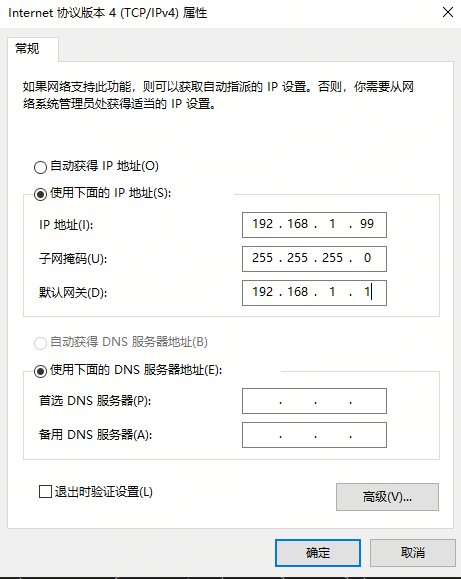Focus the 首选 DNS 服务器 first octet

click(x=262, y=401)
